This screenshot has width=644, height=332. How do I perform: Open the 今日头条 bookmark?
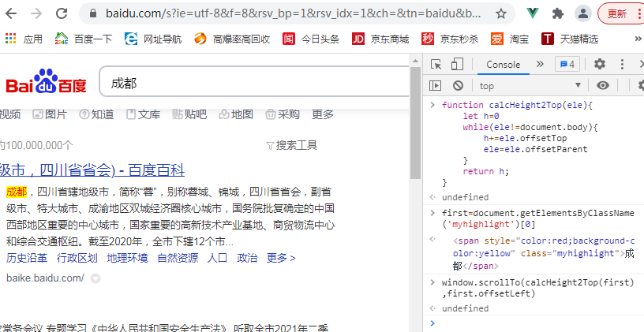pos(311,39)
